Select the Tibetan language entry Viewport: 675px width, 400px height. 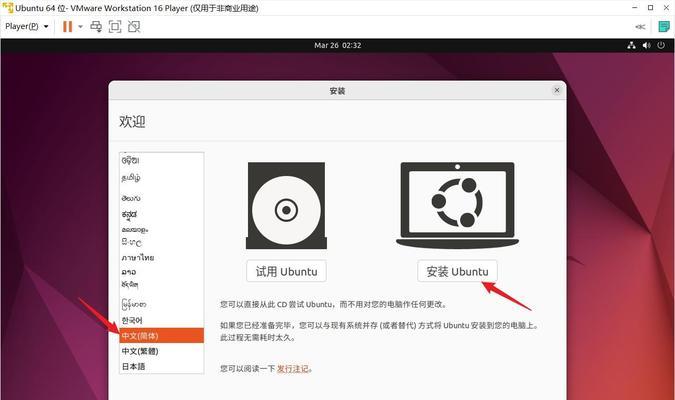(x=161, y=285)
